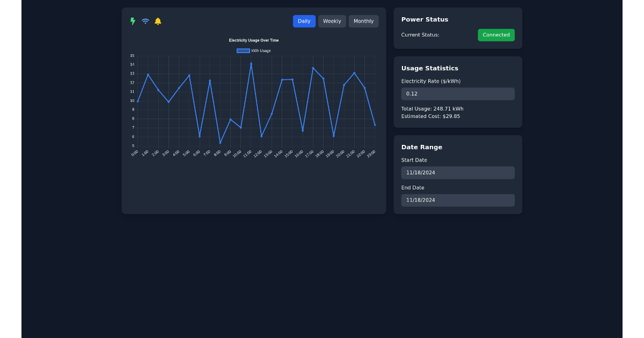Switch to the Weekly view
The image size is (644, 338).
[332, 21]
